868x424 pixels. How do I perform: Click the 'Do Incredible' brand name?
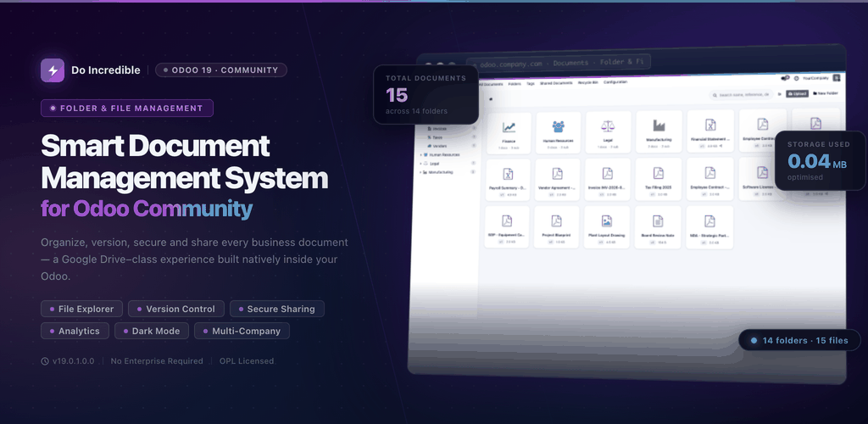point(106,70)
